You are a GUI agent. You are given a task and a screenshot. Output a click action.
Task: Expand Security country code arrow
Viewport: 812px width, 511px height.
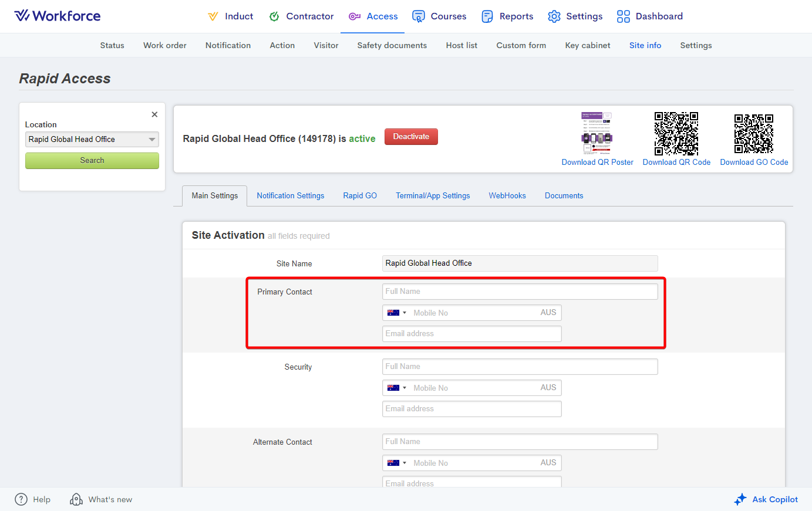[405, 388]
